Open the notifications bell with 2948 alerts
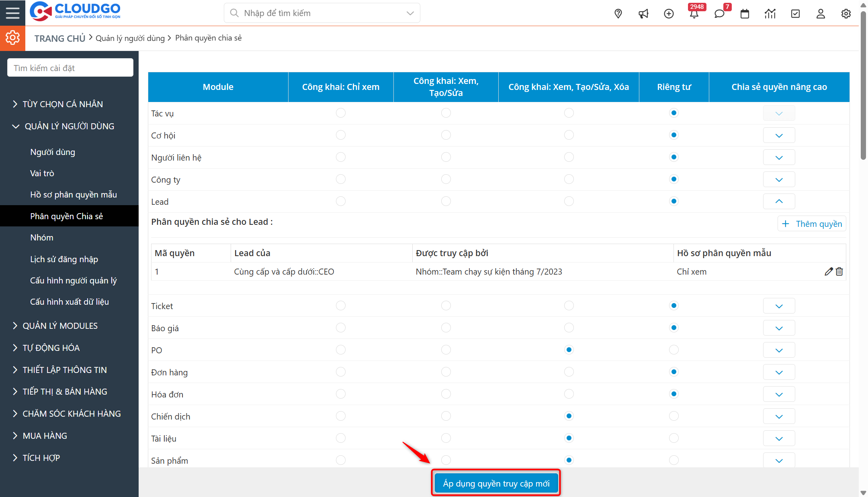Viewport: 868px width, 497px height. (694, 13)
